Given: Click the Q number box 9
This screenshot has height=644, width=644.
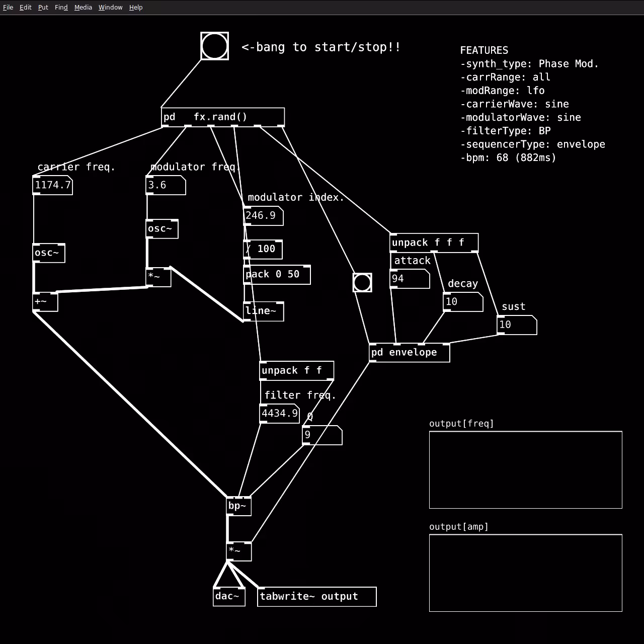Looking at the screenshot, I should pos(322,435).
